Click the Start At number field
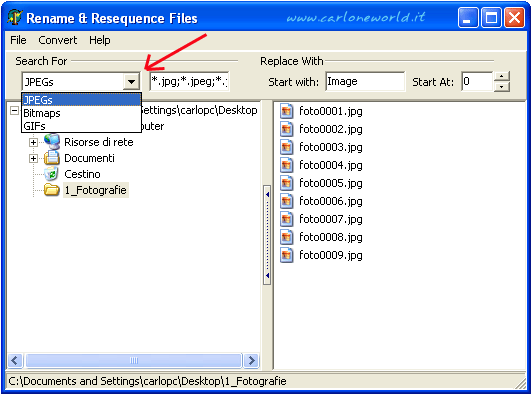Image resolution: width=531 pixels, height=396 pixels. tap(477, 81)
